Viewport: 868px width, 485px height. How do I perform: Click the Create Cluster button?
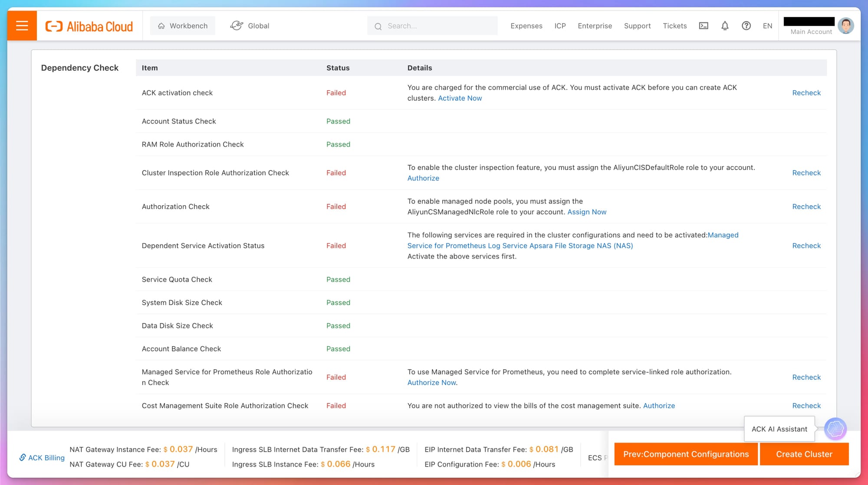804,454
